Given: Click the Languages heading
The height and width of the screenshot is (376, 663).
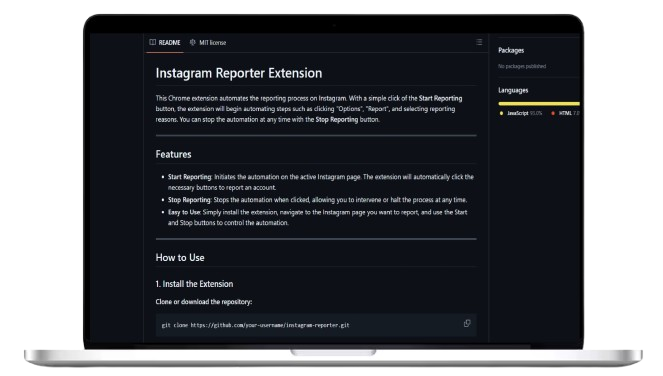Looking at the screenshot, I should pyautogui.click(x=513, y=90).
